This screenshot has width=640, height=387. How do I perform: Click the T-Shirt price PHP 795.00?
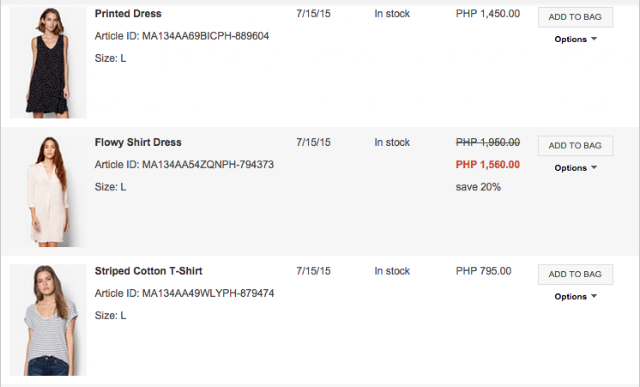483,271
